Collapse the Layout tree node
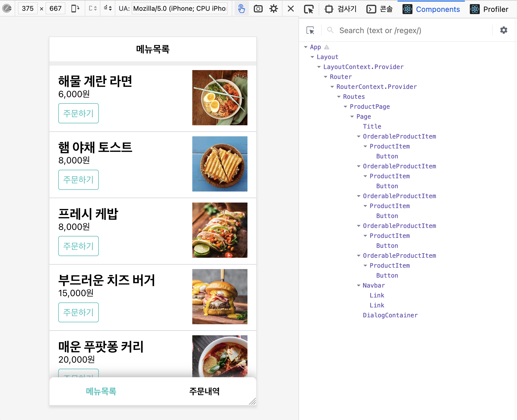Viewport: 517px width, 420px height. pyautogui.click(x=312, y=57)
